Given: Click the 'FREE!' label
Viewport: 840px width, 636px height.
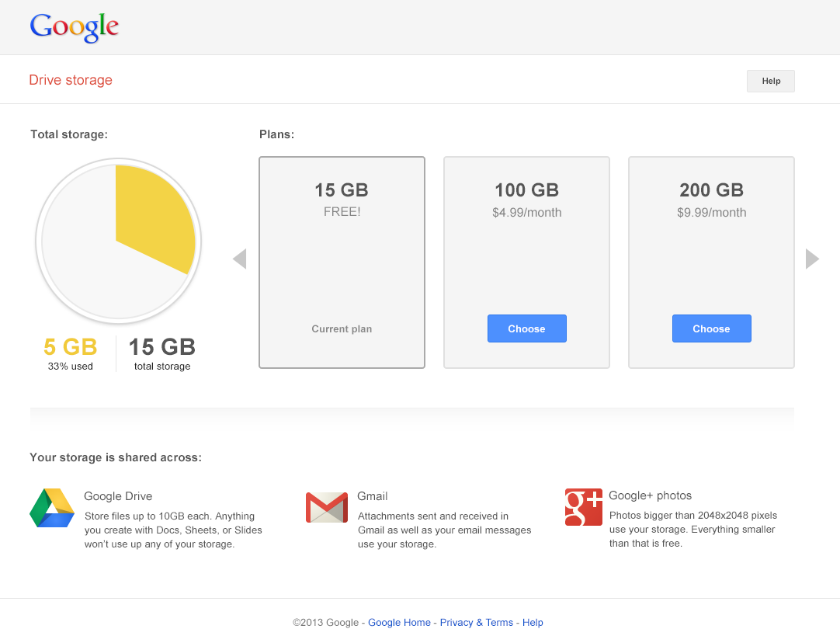Looking at the screenshot, I should click(x=342, y=212).
